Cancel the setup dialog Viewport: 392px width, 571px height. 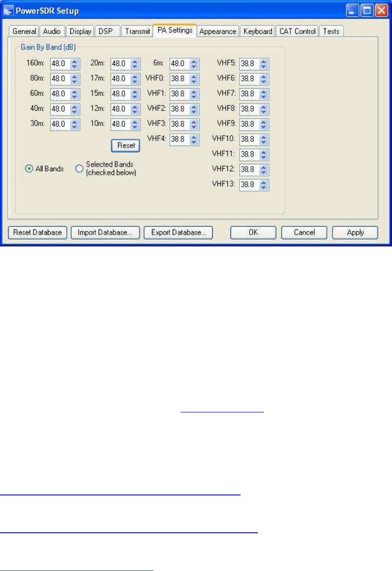tap(304, 232)
